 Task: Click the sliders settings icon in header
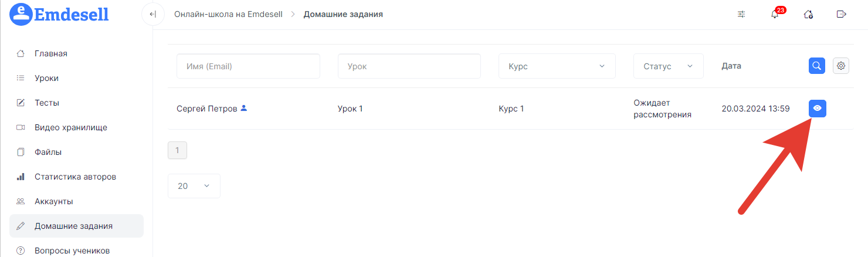741,15
